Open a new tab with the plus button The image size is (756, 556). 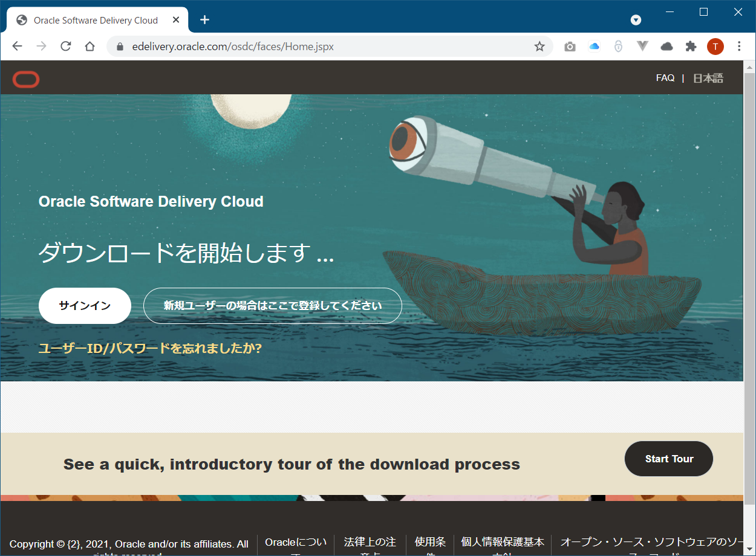(x=204, y=20)
